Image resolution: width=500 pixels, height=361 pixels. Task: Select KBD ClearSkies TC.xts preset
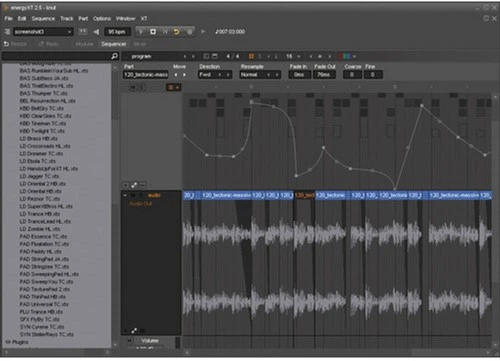[45, 116]
